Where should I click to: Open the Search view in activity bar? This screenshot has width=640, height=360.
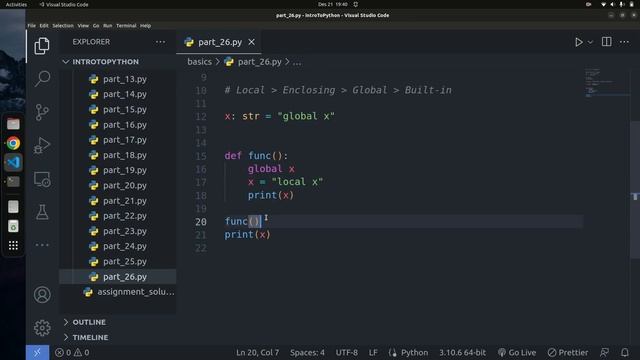[x=42, y=78]
